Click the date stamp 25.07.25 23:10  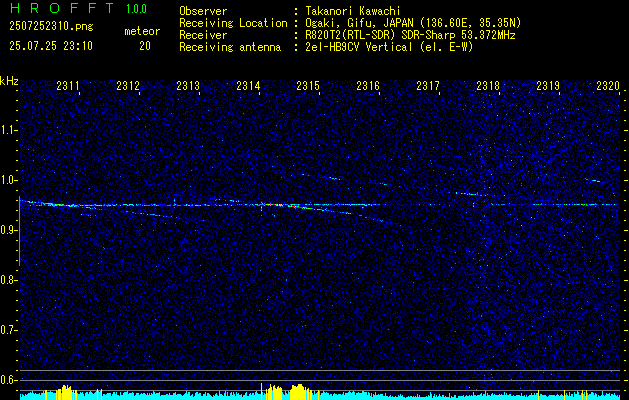pos(51,46)
